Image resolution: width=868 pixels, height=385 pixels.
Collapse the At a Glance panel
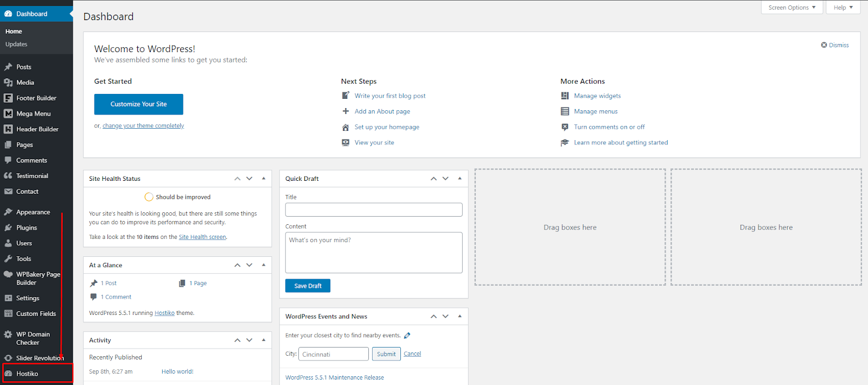click(x=264, y=265)
